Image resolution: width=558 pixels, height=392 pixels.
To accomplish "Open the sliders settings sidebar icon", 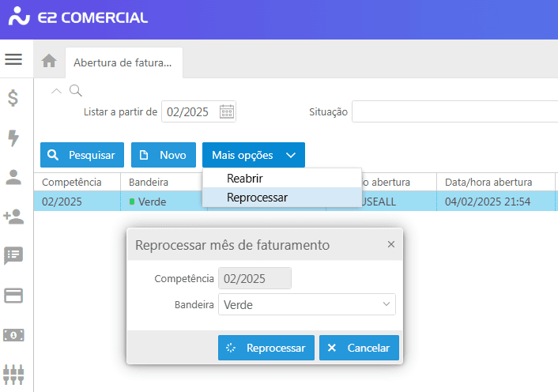I will tap(13, 375).
